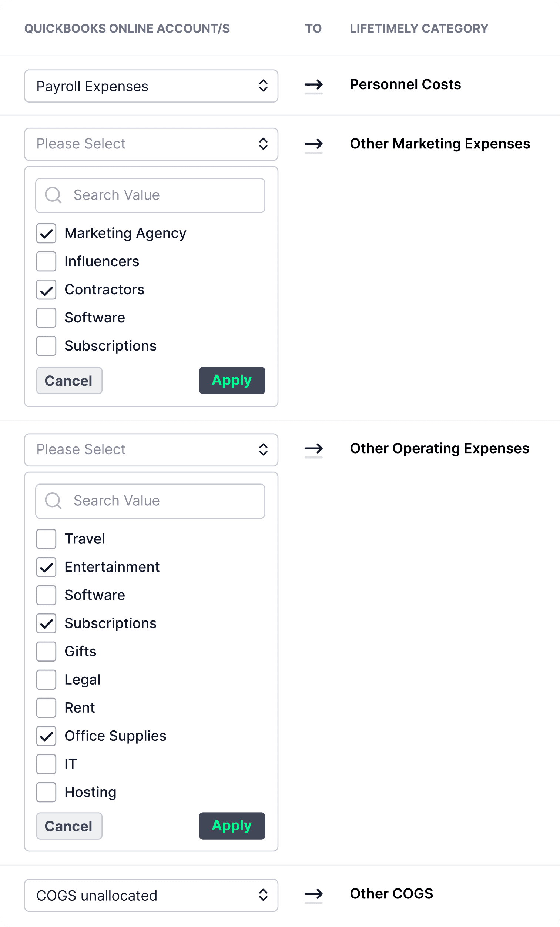Click the chevron icon on COGS unallocated dropdown
560x927 pixels.
263,895
